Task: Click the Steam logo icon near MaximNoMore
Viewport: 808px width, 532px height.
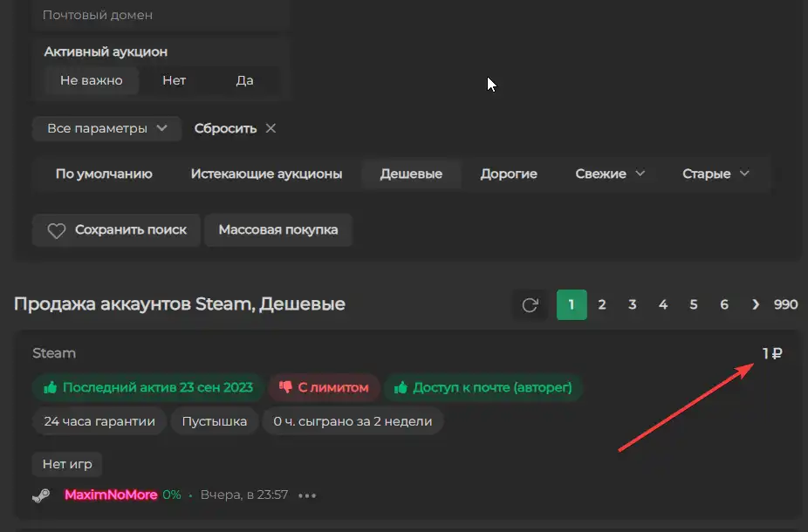Action: coord(41,495)
